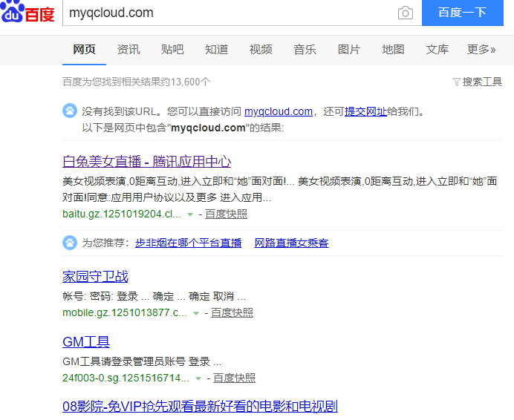
Task: Click snippet text 帐号: 密码: 登录
Action: (100, 296)
